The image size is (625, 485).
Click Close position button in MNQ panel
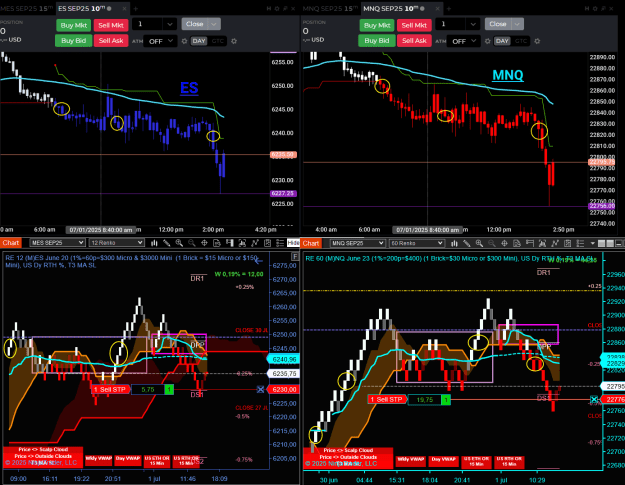point(498,24)
